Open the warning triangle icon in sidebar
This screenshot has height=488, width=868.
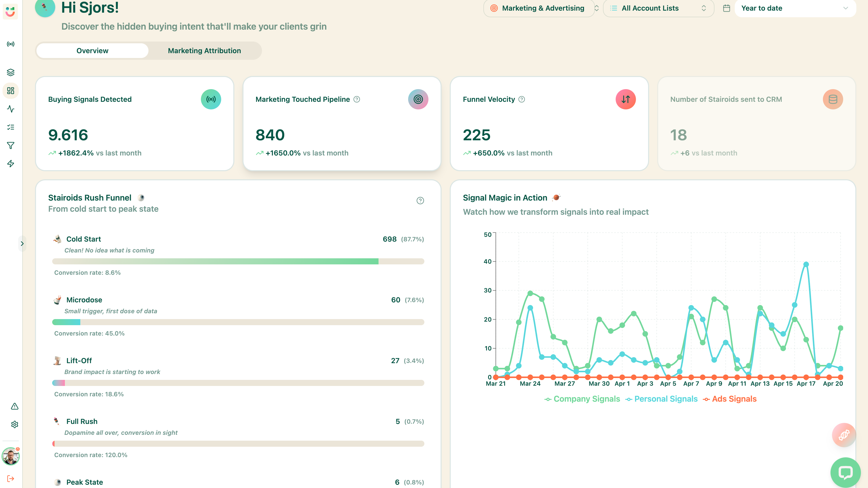click(x=14, y=406)
